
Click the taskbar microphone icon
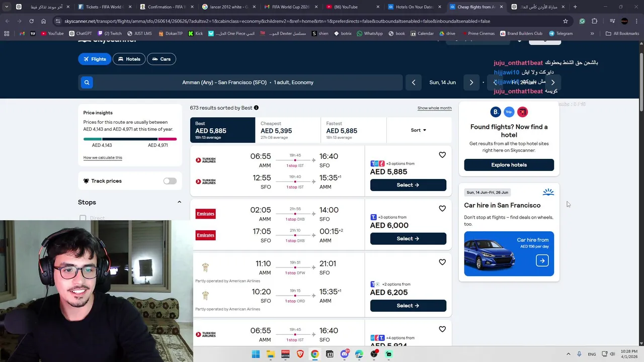pyautogui.click(x=580, y=354)
